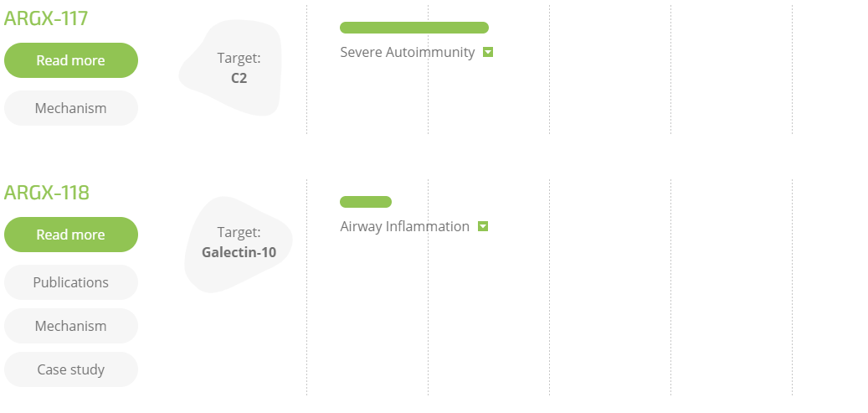Screen dimensions: 868x413
Task: Click the Airway Inflammation progress bar
Action: coord(366,202)
